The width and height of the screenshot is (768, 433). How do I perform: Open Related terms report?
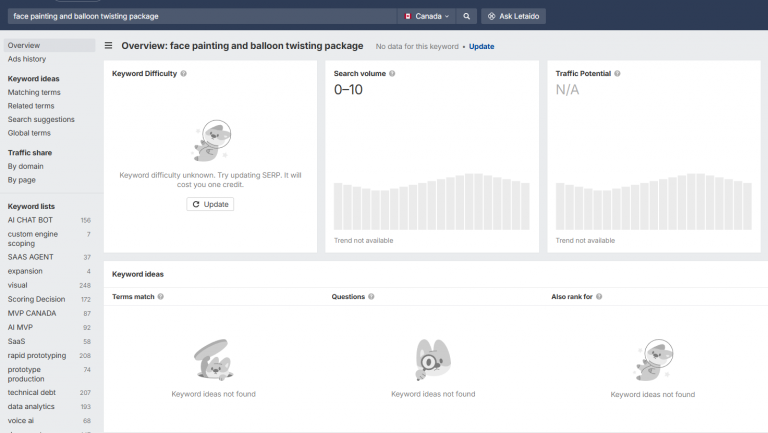pyautogui.click(x=31, y=106)
